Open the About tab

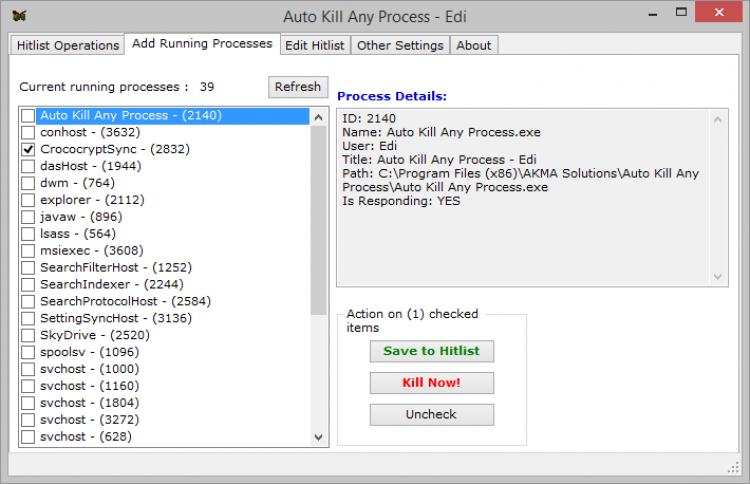(x=473, y=45)
